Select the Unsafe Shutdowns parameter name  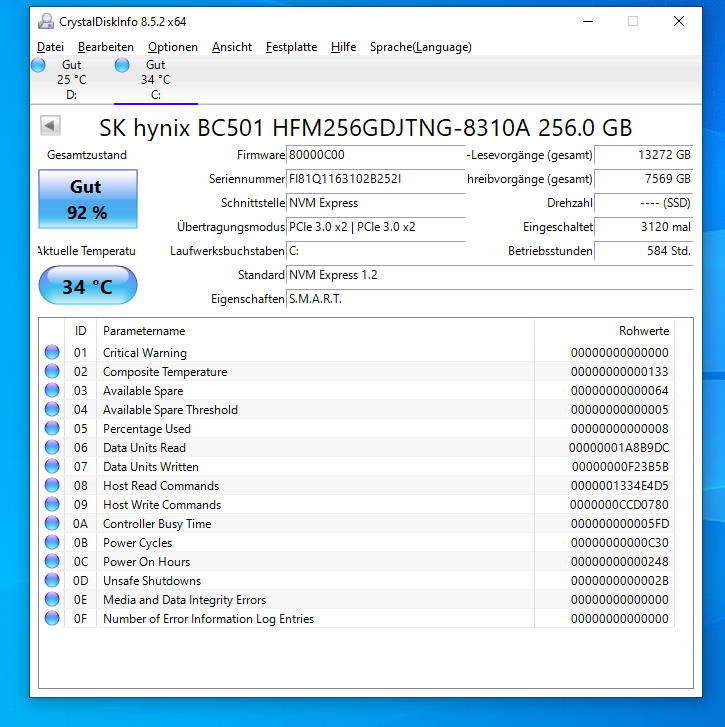[152, 581]
